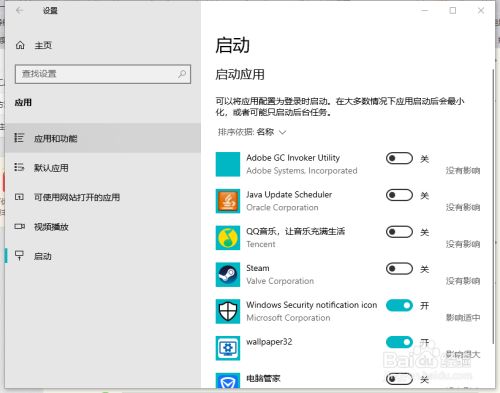Click the 默认应用 sidebar icon

point(19,167)
